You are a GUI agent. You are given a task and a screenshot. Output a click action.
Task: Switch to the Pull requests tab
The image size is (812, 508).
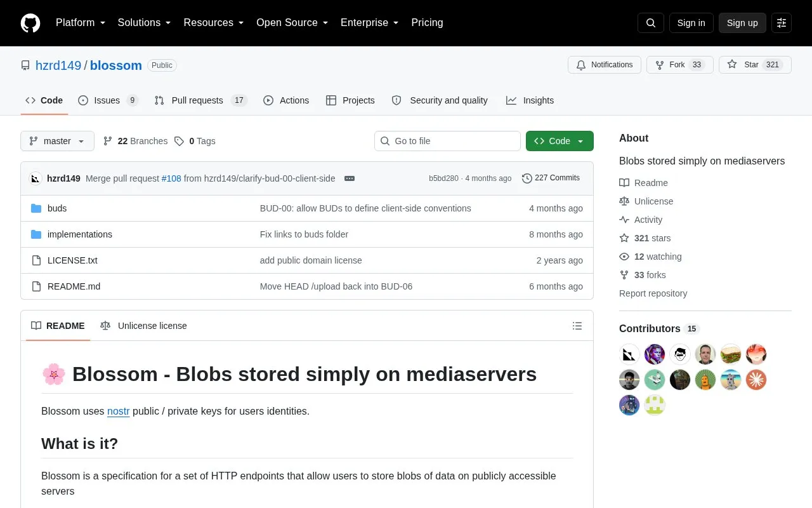pos(200,100)
